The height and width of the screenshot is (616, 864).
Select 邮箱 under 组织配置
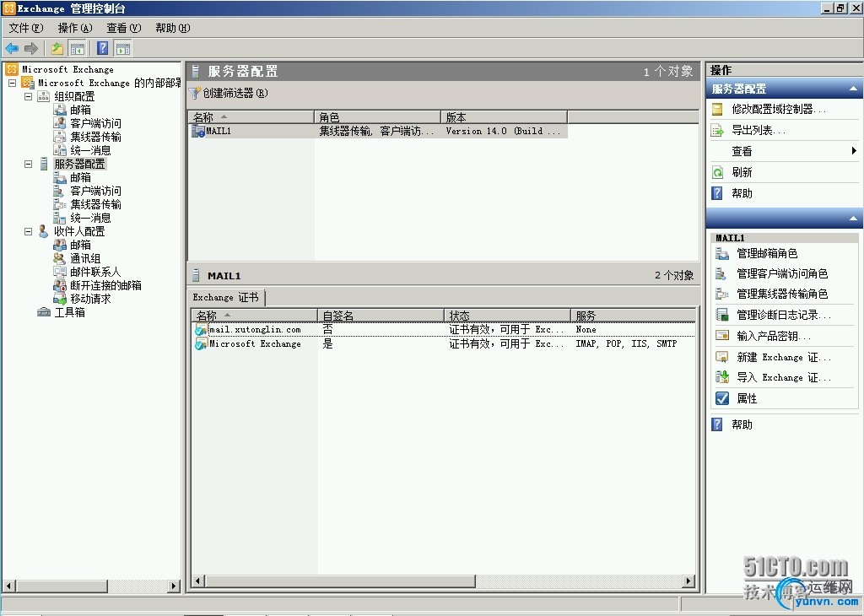pos(80,110)
